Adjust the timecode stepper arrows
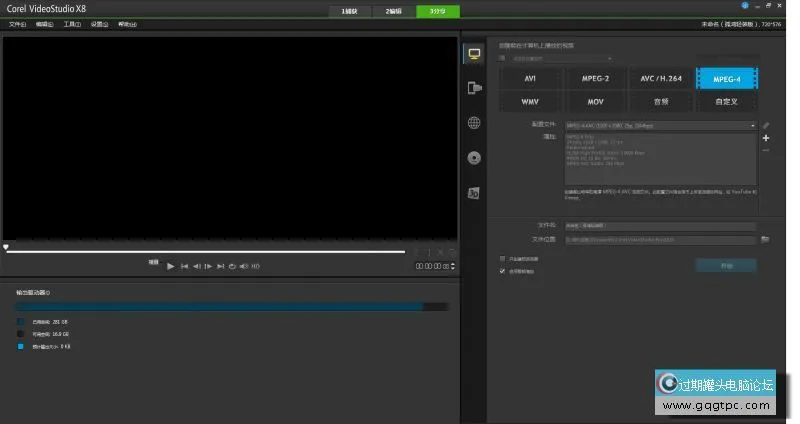The image size is (800, 424). coord(454,266)
